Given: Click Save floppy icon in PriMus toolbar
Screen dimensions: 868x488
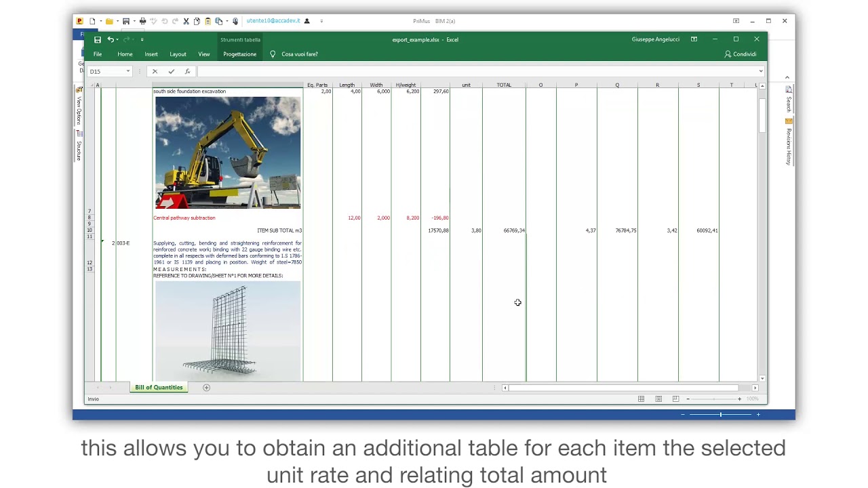Looking at the screenshot, I should pyautogui.click(x=126, y=21).
